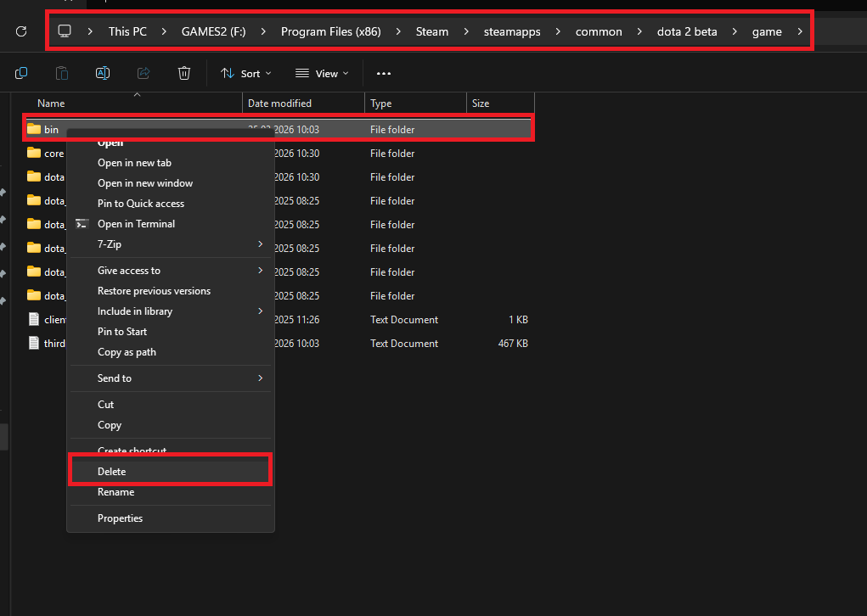
Task: Click Text Document type of 1 KB file
Action: 404,319
